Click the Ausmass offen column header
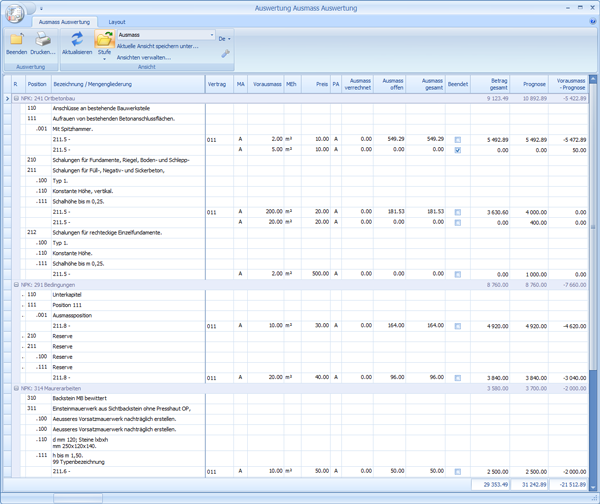 pos(390,84)
